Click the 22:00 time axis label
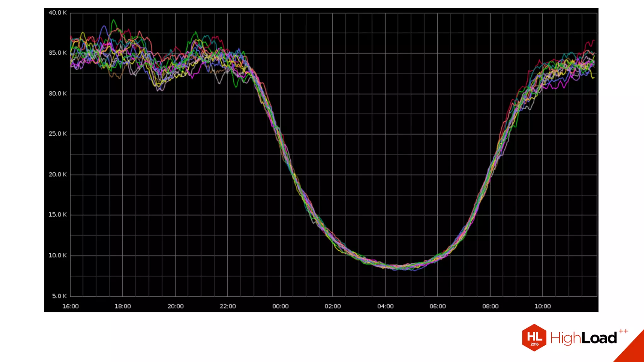Viewport: 644px width, 362px height. [228, 306]
